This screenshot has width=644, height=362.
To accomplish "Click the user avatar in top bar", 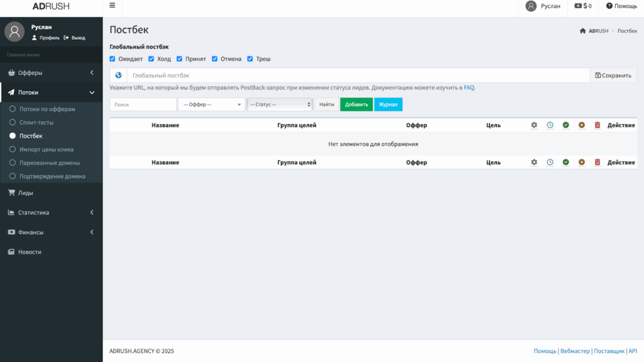I will click(531, 6).
